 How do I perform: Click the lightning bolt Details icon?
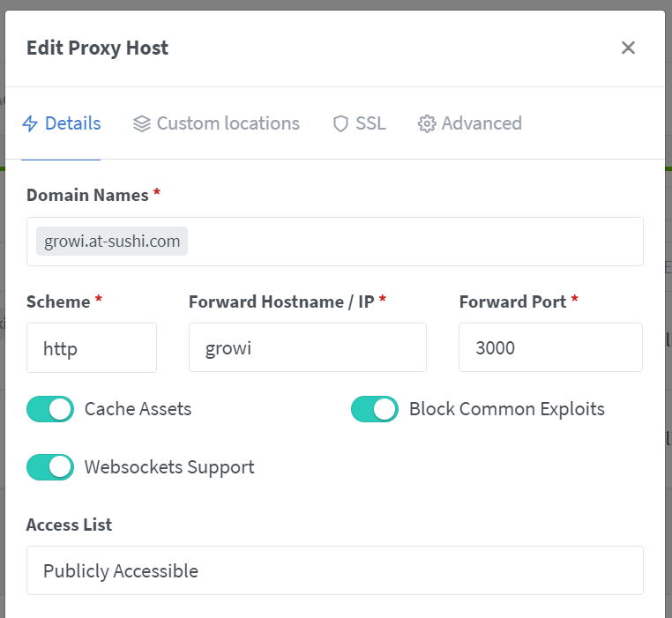click(x=30, y=123)
